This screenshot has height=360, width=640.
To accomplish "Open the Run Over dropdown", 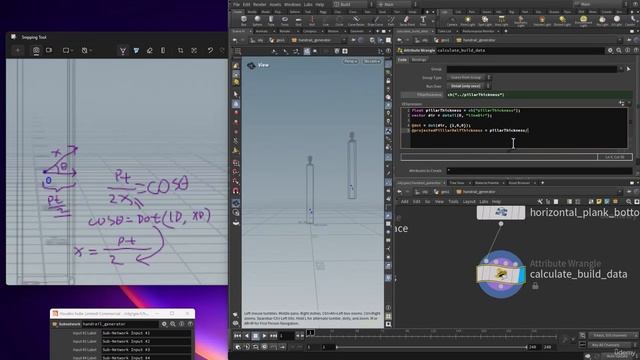I will click(469, 86).
